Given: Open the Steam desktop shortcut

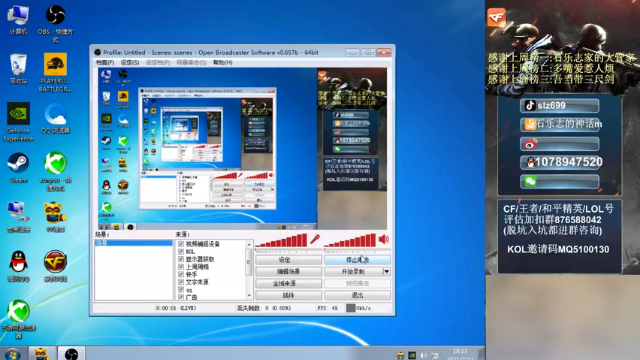Looking at the screenshot, I should [x=18, y=167].
